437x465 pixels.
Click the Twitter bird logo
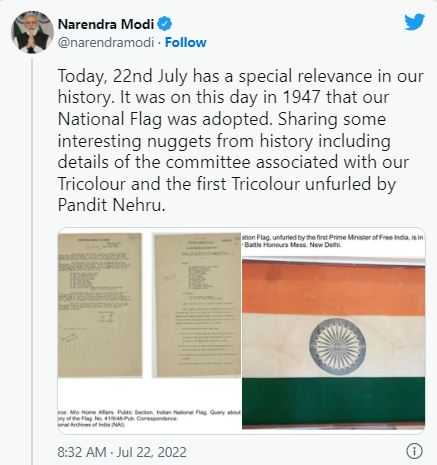(x=414, y=22)
